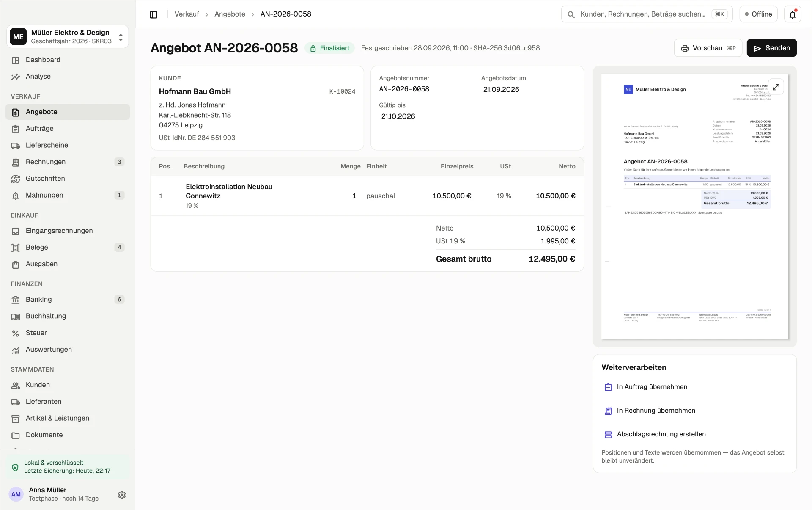The width and height of the screenshot is (812, 510).
Task: Click In Rechnung übernehmen
Action: tap(694, 411)
